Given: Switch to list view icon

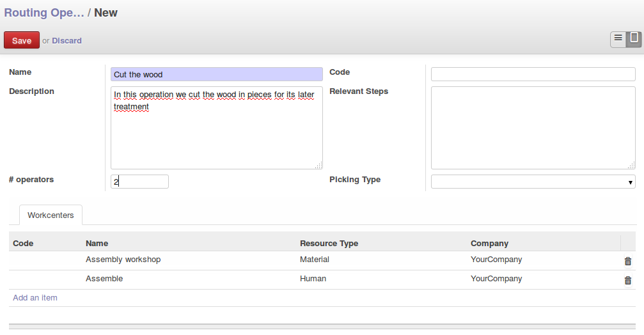Looking at the screenshot, I should [x=618, y=39].
